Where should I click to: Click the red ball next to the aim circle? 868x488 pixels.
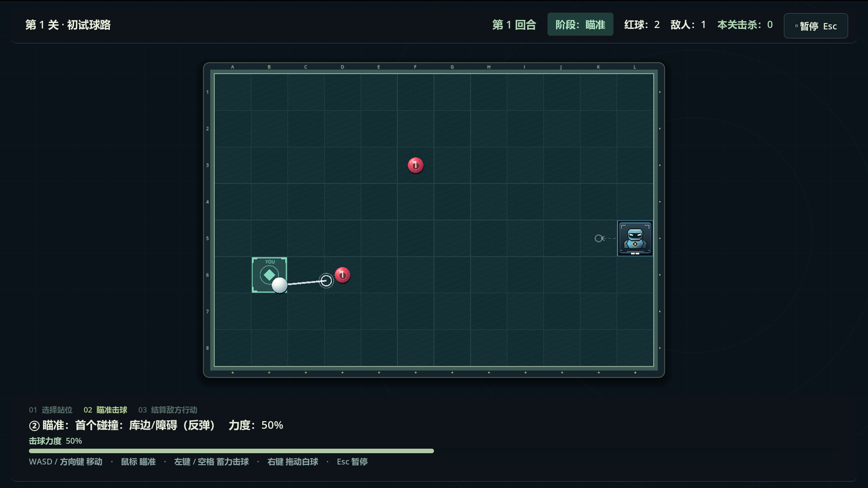(x=342, y=275)
